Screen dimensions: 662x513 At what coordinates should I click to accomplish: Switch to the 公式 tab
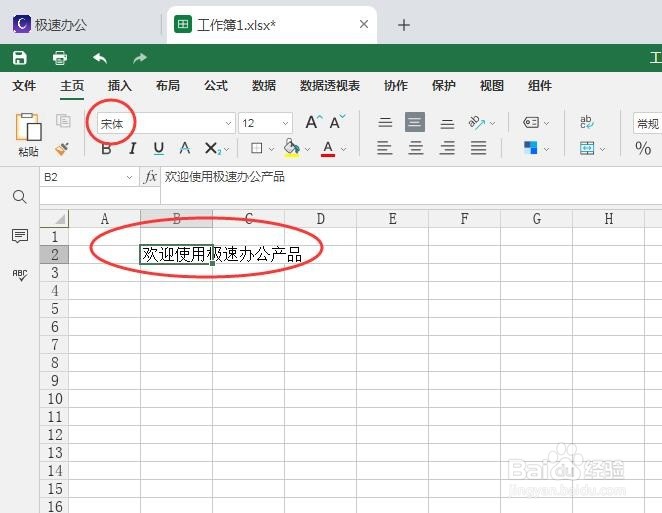(216, 86)
